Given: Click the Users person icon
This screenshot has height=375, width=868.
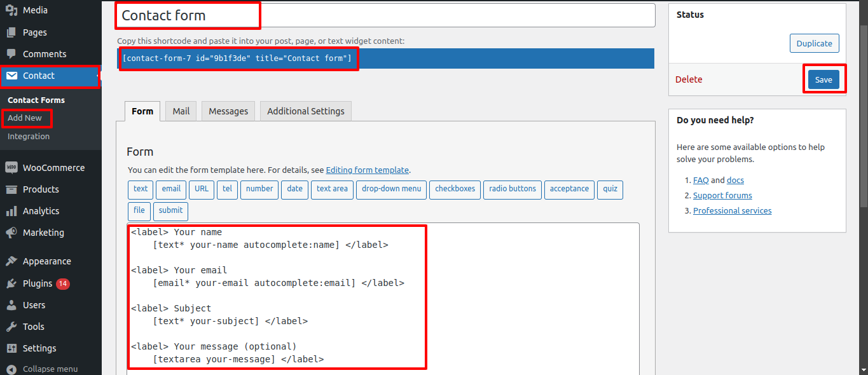Looking at the screenshot, I should point(11,305).
